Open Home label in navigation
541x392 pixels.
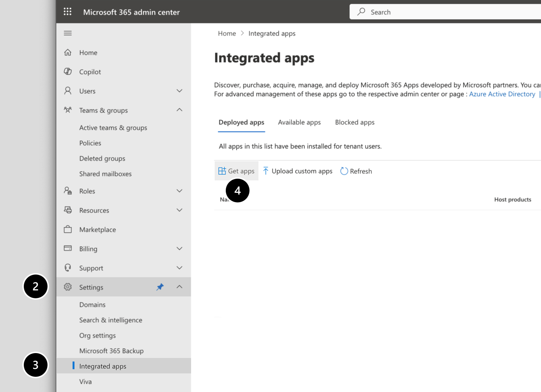pos(88,53)
